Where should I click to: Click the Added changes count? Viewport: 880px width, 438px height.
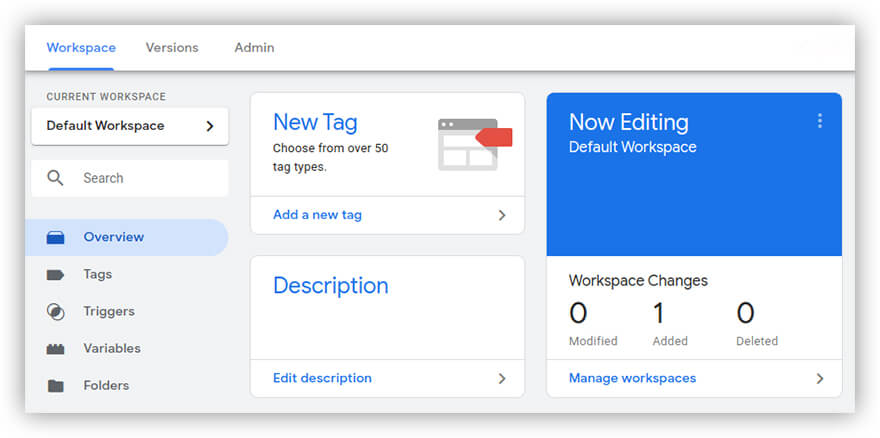659,314
